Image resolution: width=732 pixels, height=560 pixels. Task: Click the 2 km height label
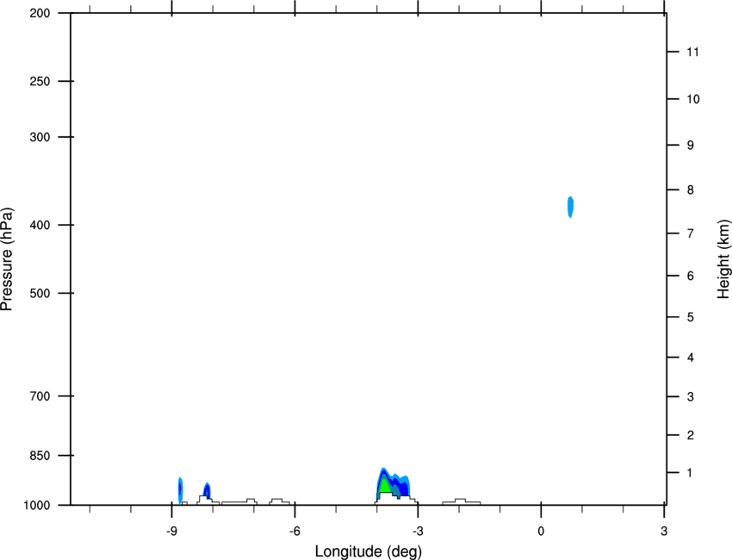pos(691,435)
